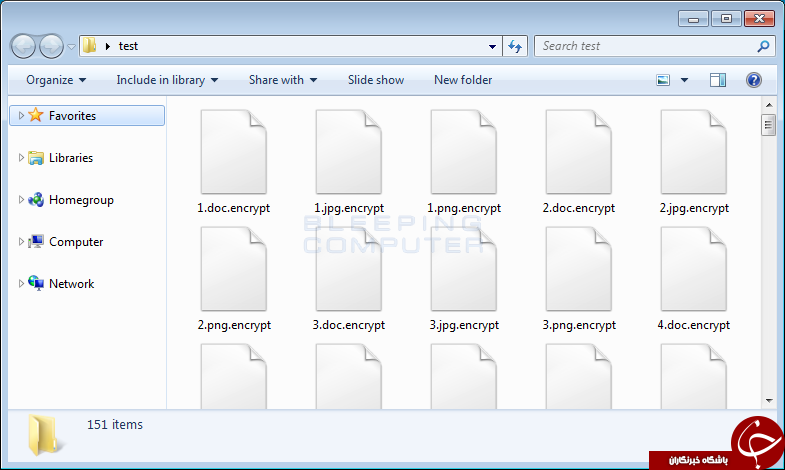Expand the Network tree node

point(21,284)
